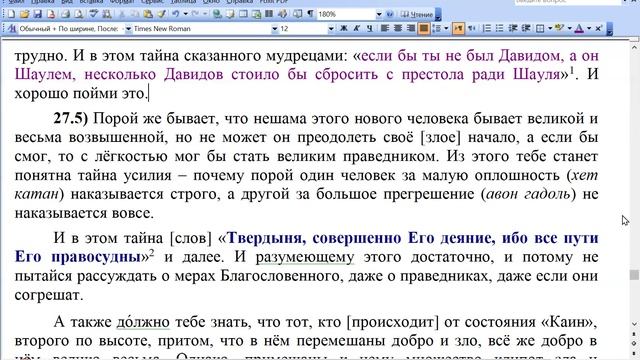The width and height of the screenshot is (640, 360).
Task: Open the highlight color palette arrow
Action: [x=570, y=29]
